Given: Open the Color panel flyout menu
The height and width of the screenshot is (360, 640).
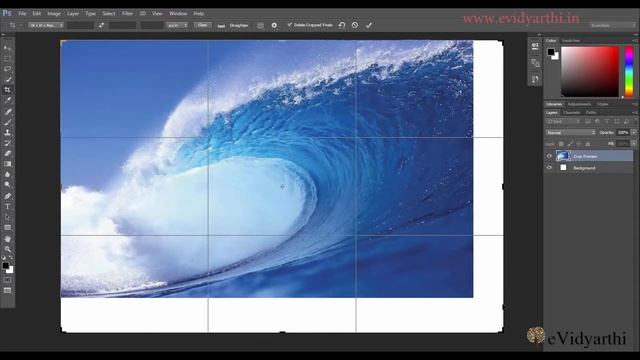Looking at the screenshot, I should tap(634, 41).
